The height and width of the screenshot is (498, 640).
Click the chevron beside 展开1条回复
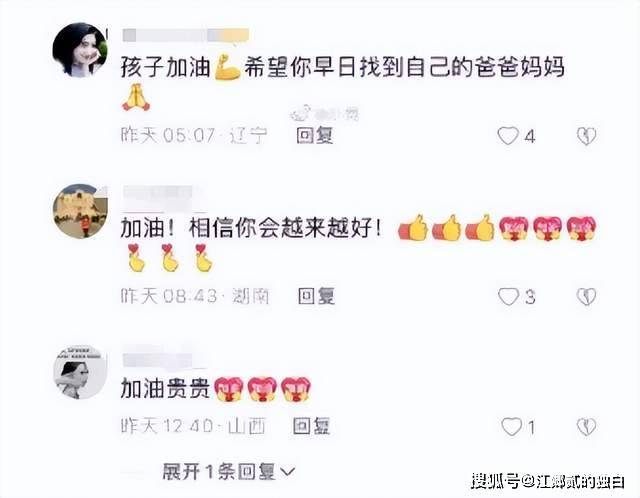pyautogui.click(x=288, y=473)
